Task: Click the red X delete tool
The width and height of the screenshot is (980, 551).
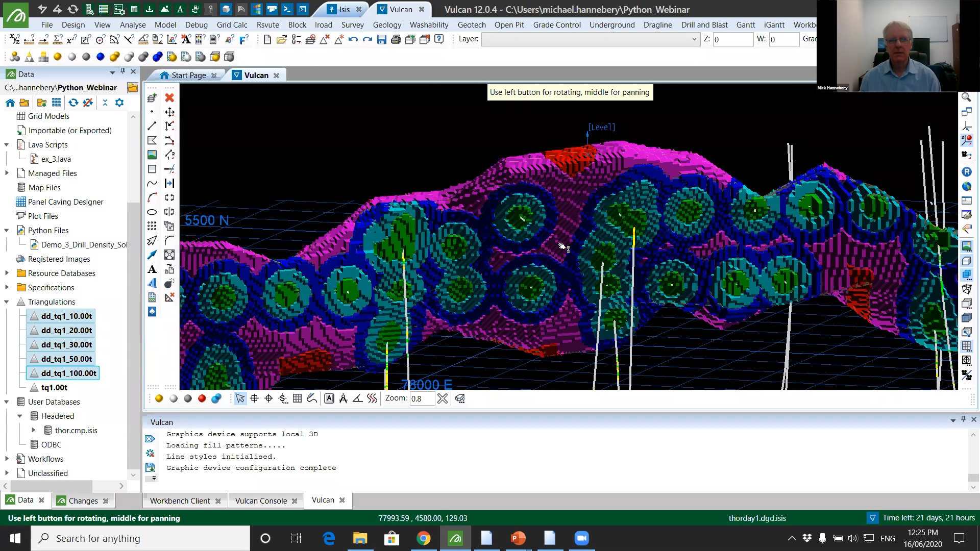Action: click(169, 97)
